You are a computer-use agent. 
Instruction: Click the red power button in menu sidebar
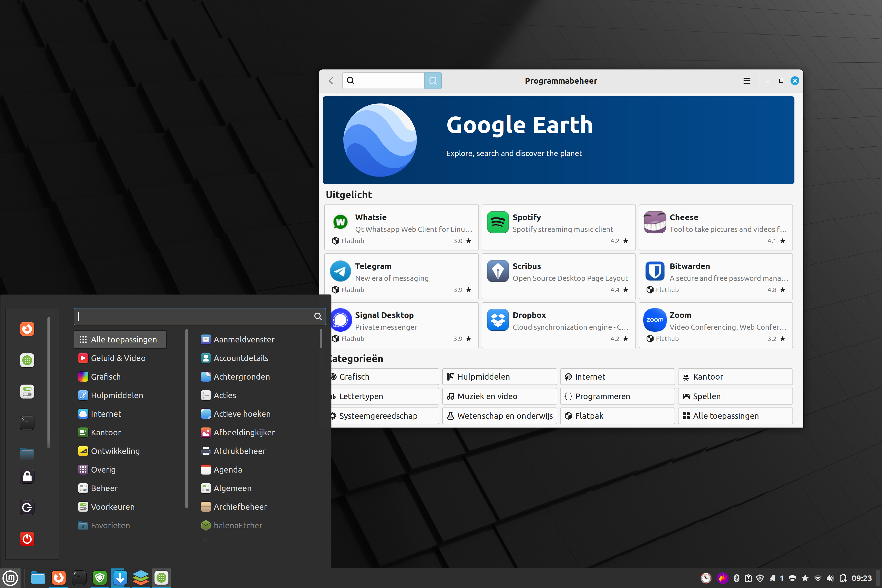click(x=27, y=539)
